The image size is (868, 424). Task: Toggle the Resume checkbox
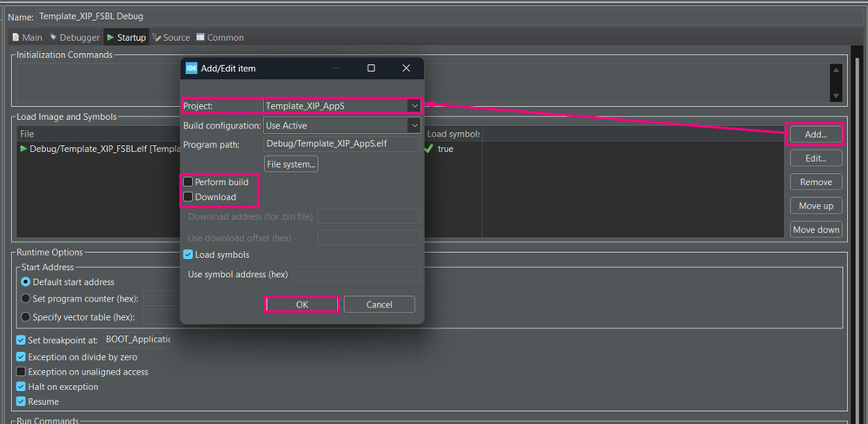tap(21, 401)
